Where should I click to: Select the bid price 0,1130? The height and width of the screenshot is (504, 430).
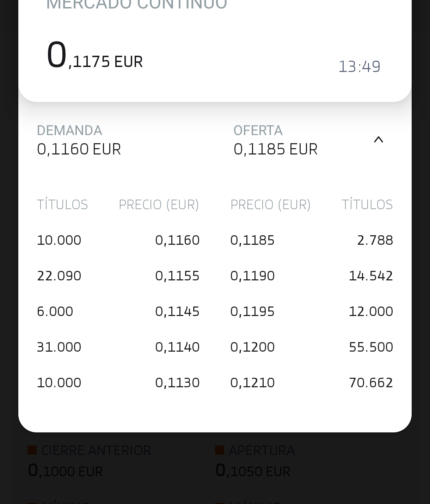click(x=177, y=383)
